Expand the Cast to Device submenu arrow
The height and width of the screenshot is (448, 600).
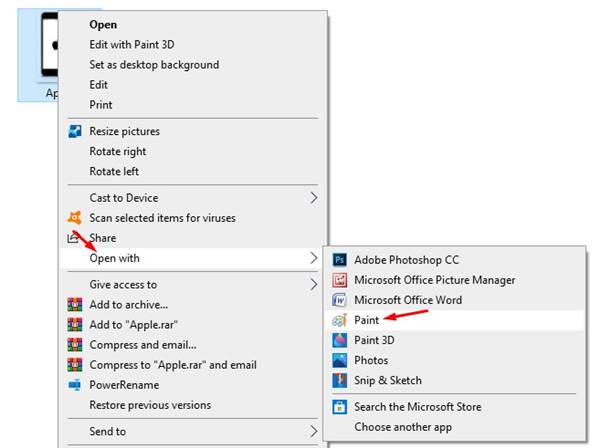coord(314,198)
